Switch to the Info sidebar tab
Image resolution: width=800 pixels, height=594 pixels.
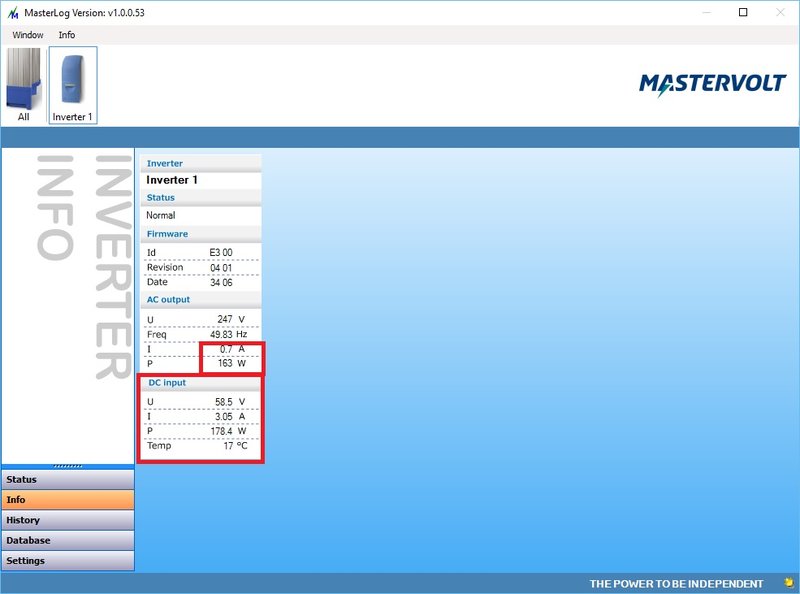click(68, 500)
